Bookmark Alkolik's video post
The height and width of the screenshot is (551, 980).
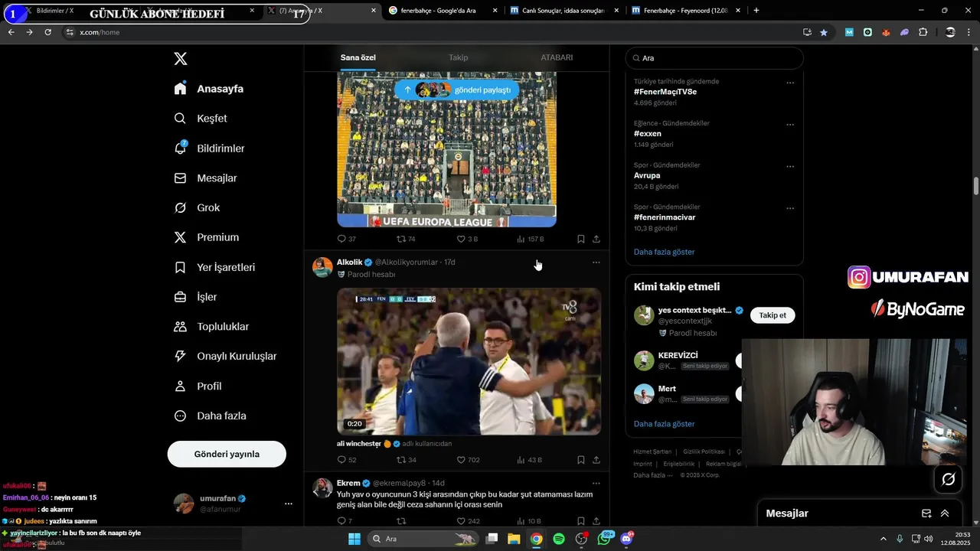(x=581, y=460)
